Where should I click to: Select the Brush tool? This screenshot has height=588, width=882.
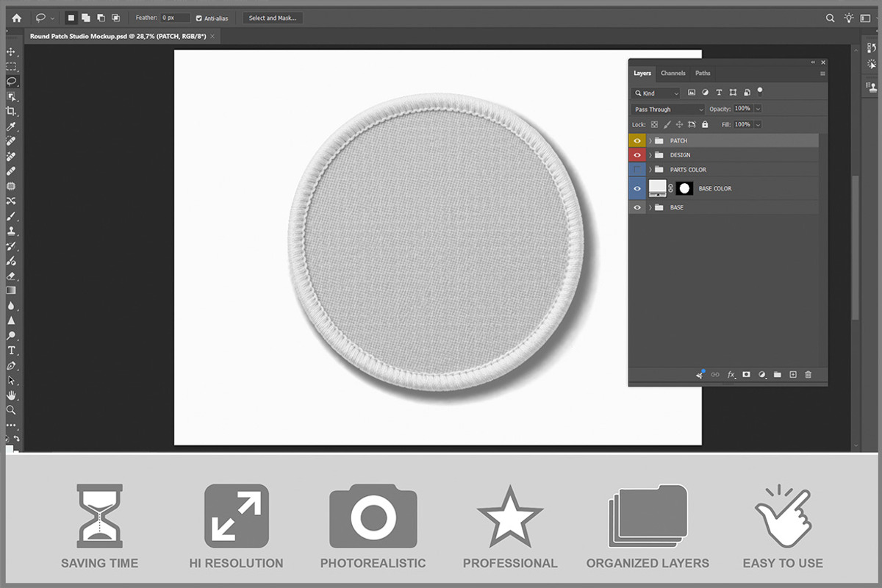pos(11,216)
